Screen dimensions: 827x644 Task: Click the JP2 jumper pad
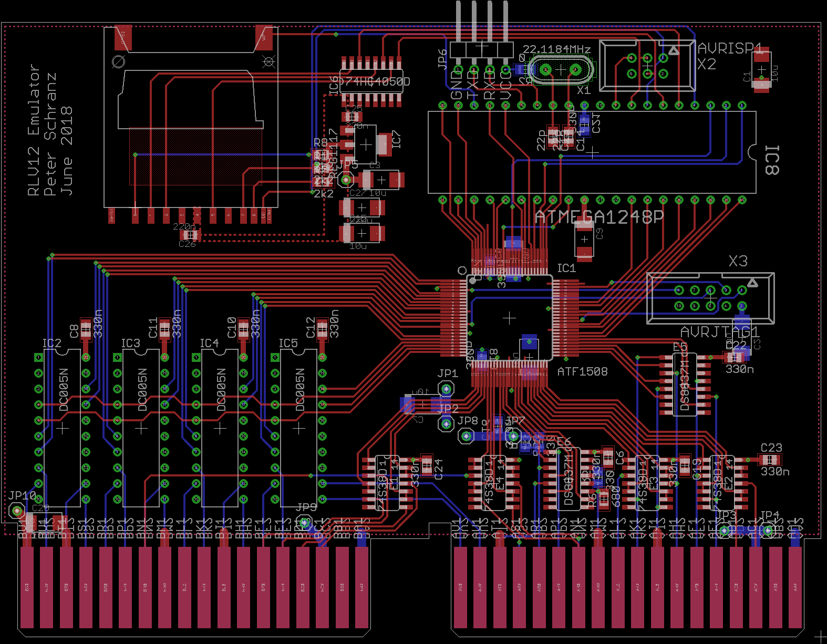pyautogui.click(x=446, y=423)
